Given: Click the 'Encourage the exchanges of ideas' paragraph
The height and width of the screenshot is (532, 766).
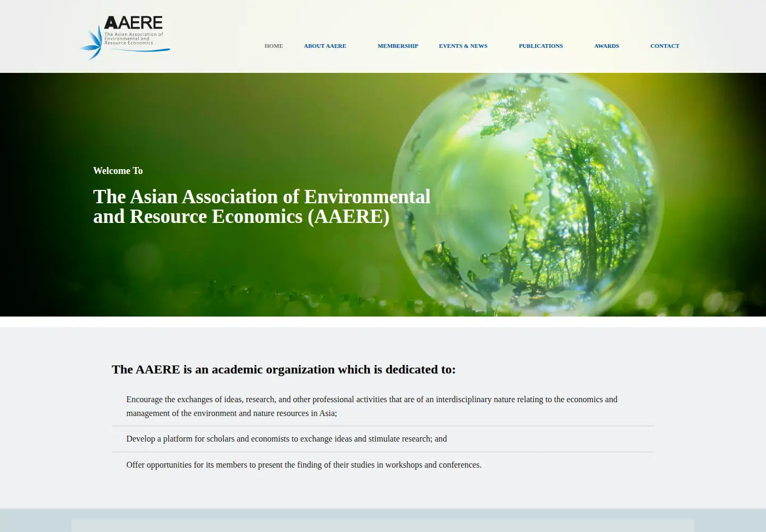Looking at the screenshot, I should (372, 406).
